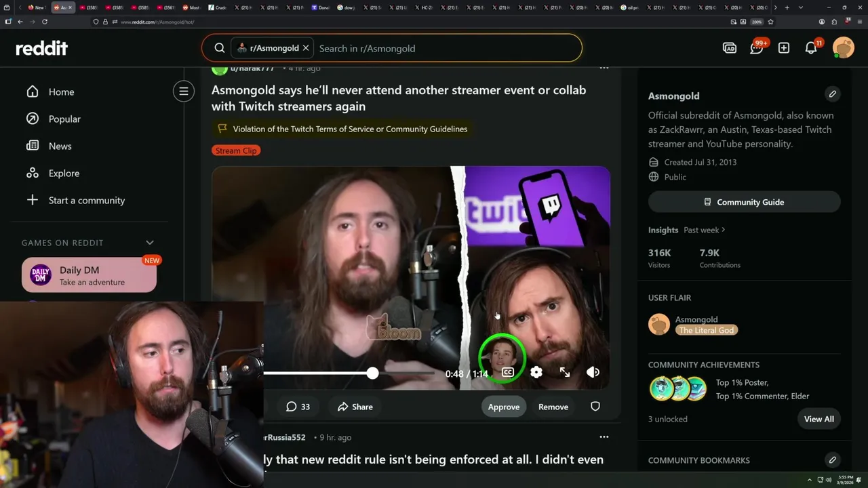Click the Twitch Terms violation report flag
This screenshot has width=868, height=488.
tap(343, 129)
